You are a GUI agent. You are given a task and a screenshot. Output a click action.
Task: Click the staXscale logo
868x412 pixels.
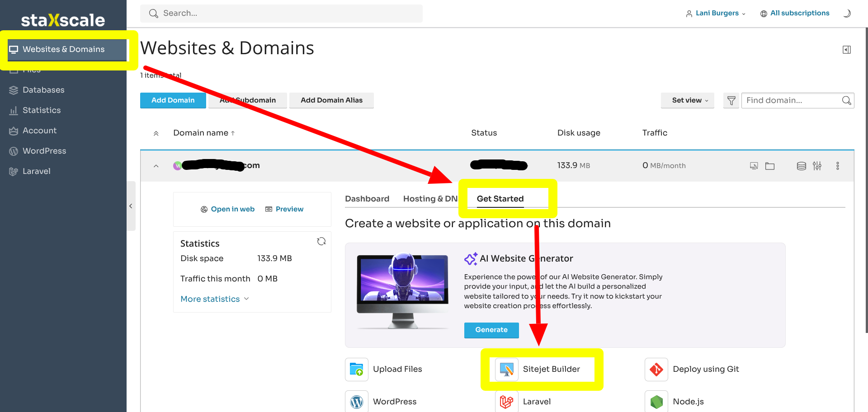tap(63, 20)
